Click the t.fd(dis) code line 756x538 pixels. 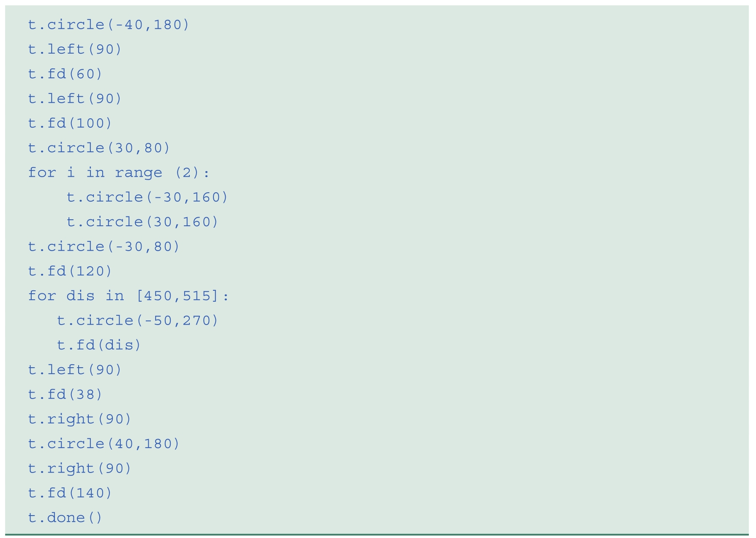pyautogui.click(x=99, y=345)
